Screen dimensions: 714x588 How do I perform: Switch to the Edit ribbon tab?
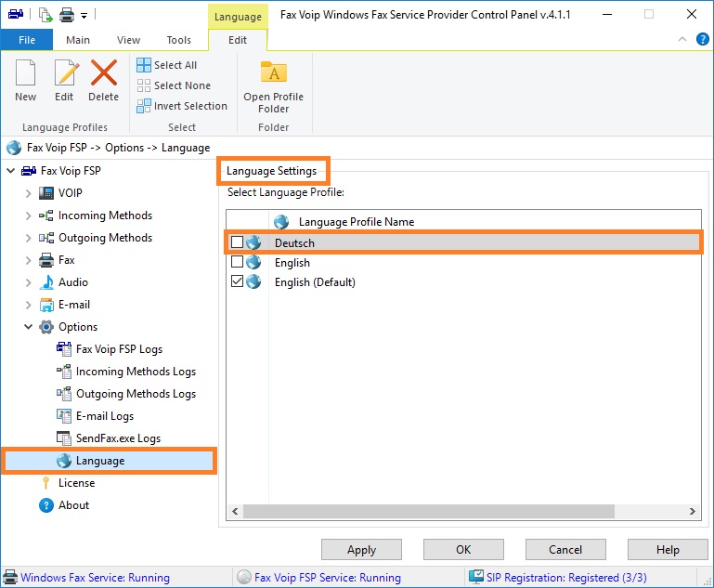(238, 40)
